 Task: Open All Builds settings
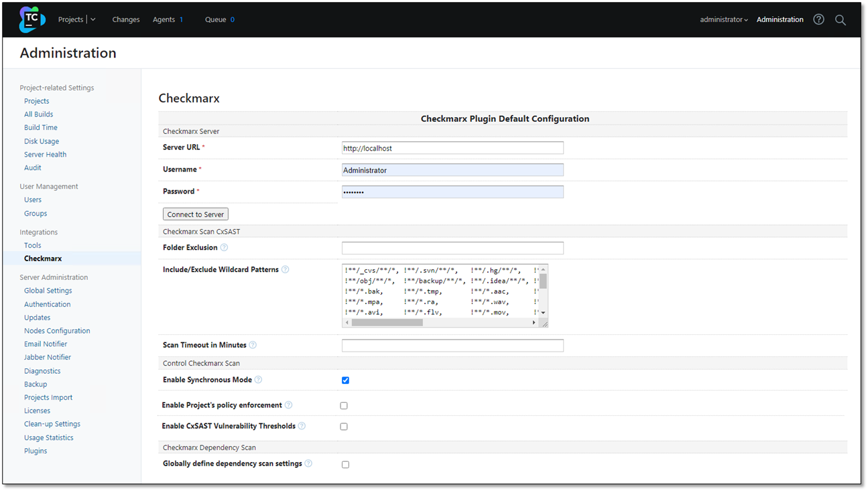click(x=39, y=115)
